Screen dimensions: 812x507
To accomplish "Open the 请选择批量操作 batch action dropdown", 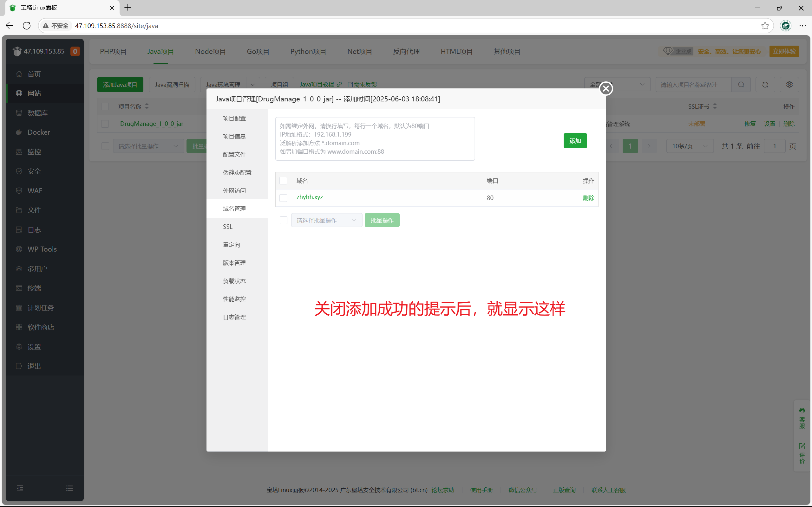I will click(326, 220).
